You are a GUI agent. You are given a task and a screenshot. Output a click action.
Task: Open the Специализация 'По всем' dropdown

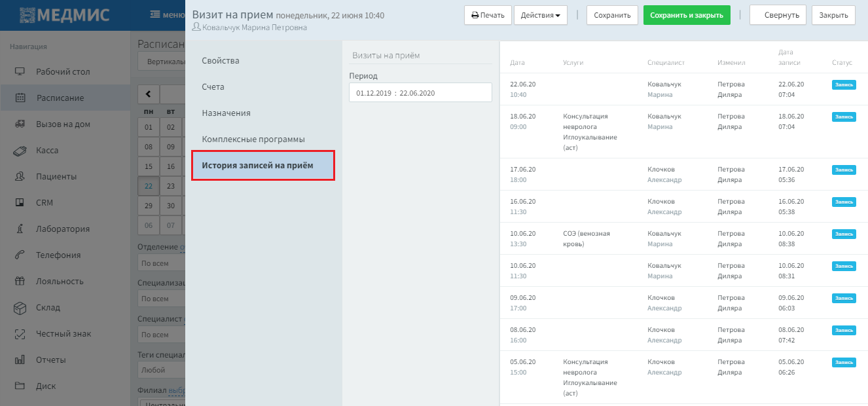click(x=162, y=299)
